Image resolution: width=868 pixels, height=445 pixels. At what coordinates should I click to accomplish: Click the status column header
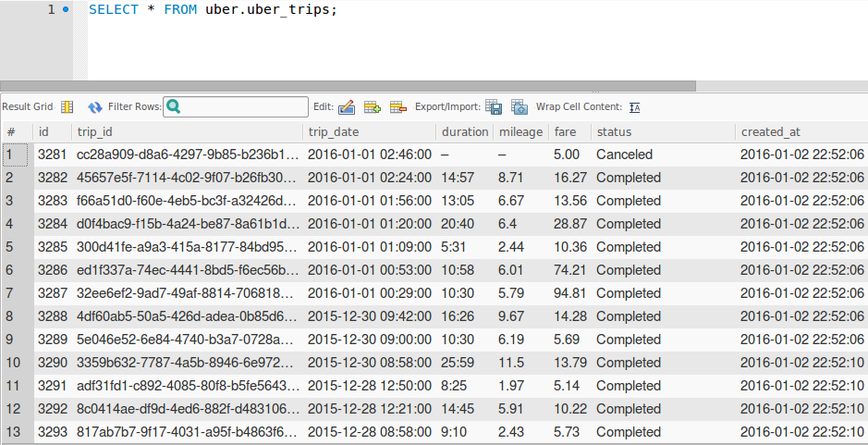(x=663, y=132)
